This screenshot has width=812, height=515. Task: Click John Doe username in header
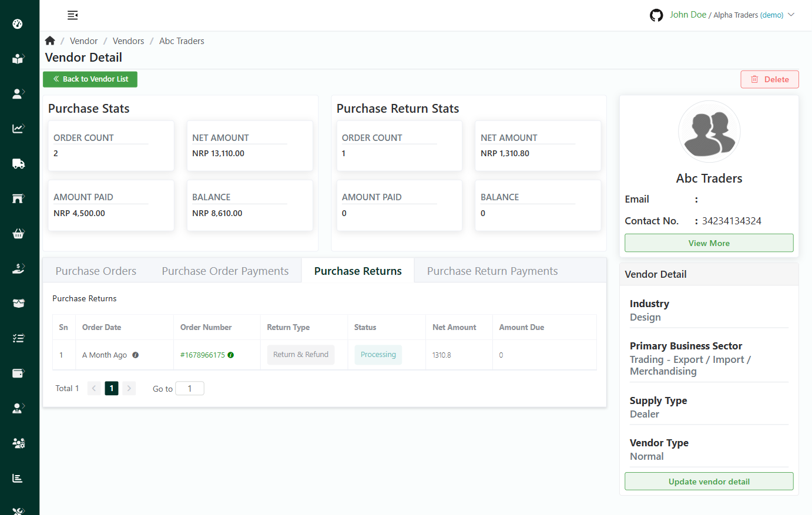(x=688, y=15)
